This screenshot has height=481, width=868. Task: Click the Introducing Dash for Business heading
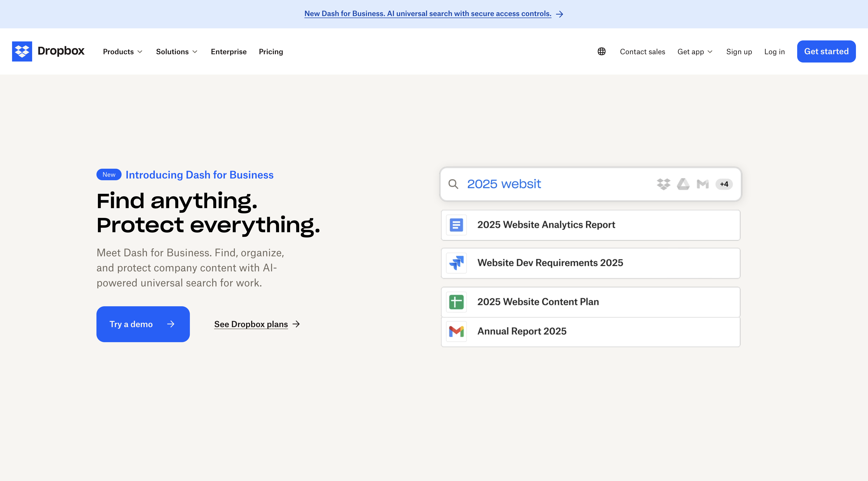tap(199, 175)
